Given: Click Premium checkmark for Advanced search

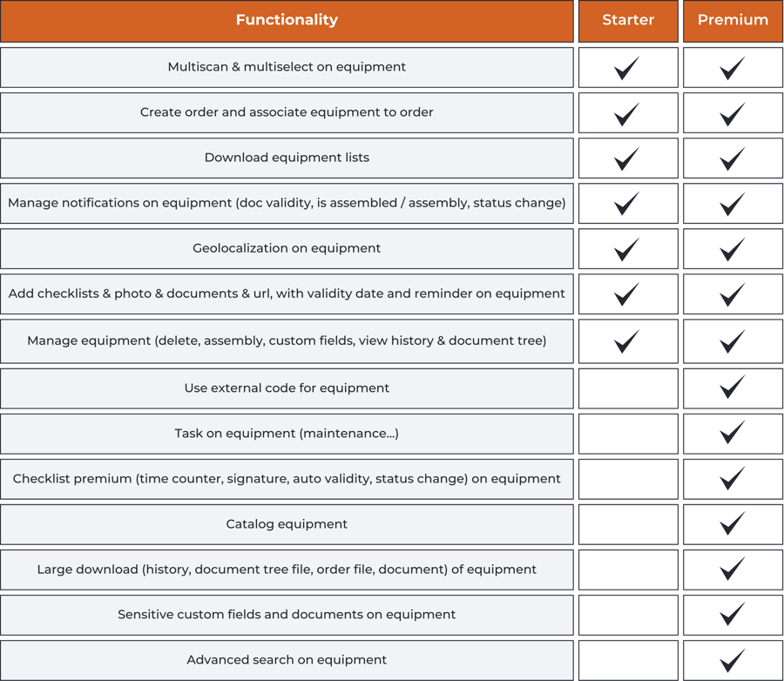Looking at the screenshot, I should coord(733,659).
